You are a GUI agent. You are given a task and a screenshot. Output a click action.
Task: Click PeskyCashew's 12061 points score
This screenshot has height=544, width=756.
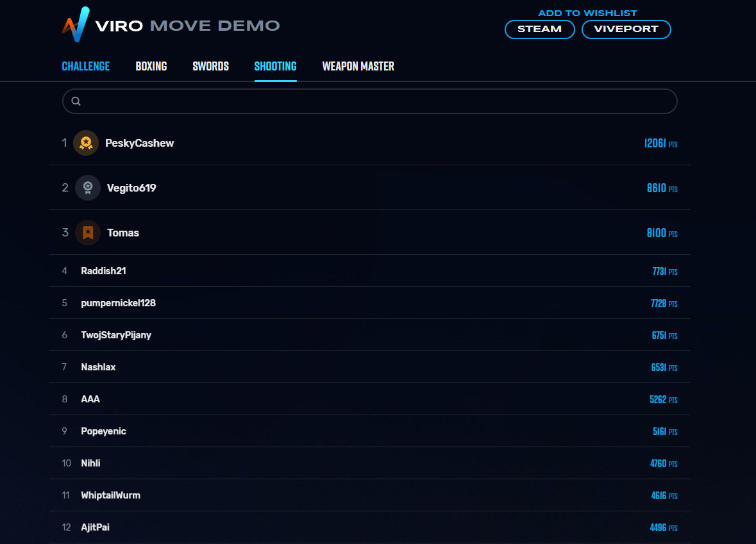pyautogui.click(x=660, y=143)
